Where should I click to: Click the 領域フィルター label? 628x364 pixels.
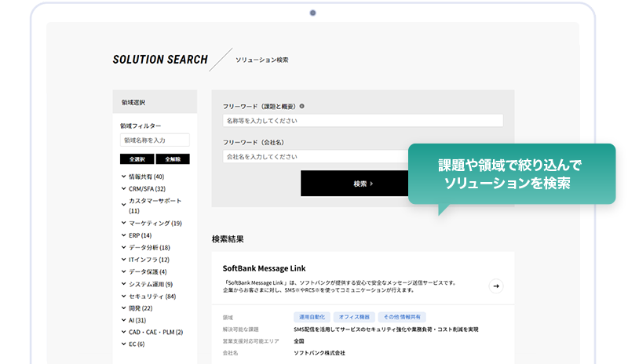click(141, 126)
